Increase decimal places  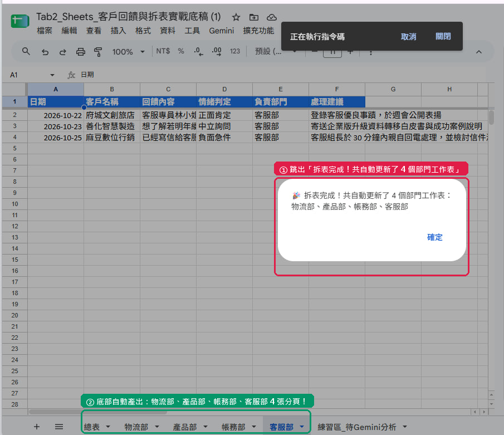pyautogui.click(x=217, y=51)
